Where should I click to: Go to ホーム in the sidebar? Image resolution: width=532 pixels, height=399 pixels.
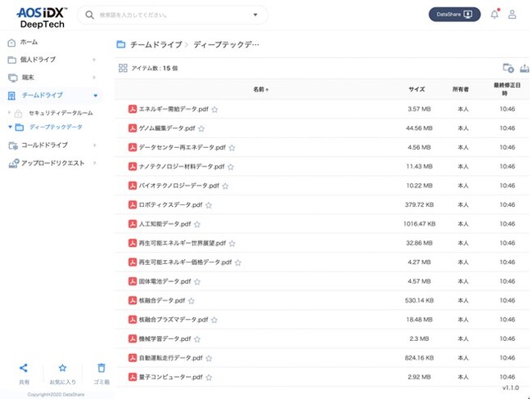(29, 42)
